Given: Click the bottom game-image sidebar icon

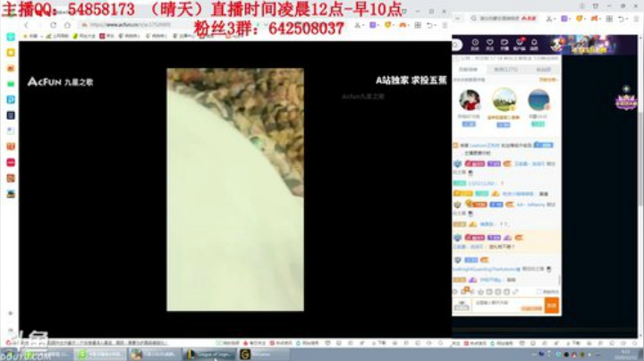Looking at the screenshot, I should click(x=11, y=194).
